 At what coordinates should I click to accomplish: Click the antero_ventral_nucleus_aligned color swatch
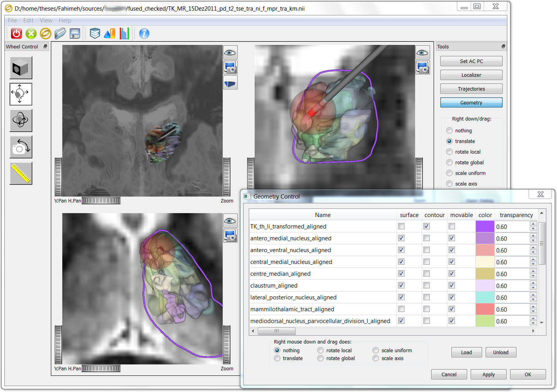coord(485,250)
